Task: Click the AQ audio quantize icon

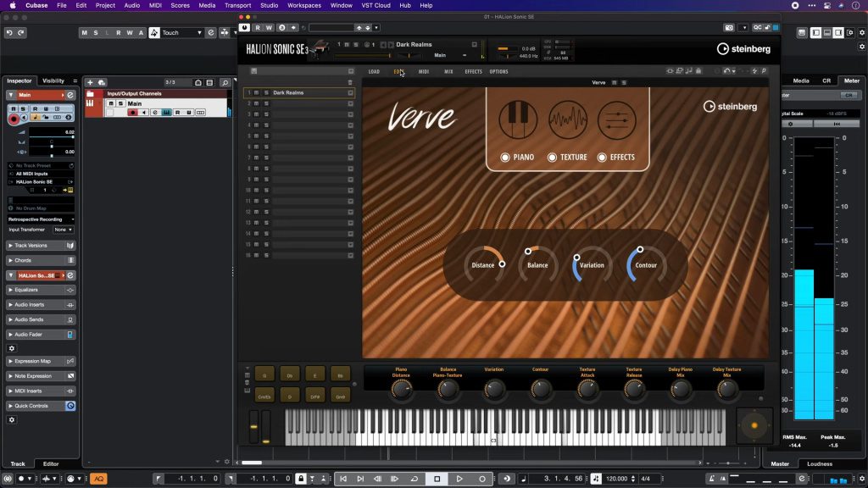Action: pos(99,479)
